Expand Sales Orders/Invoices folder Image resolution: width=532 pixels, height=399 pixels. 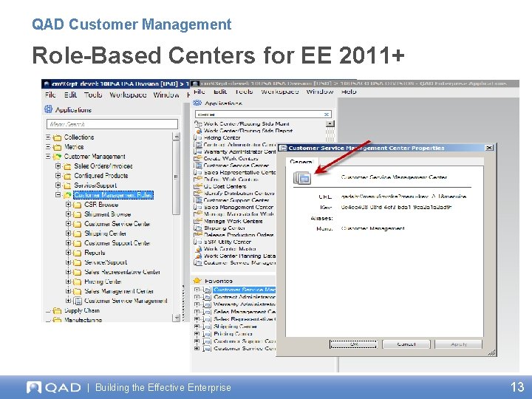pos(58,166)
